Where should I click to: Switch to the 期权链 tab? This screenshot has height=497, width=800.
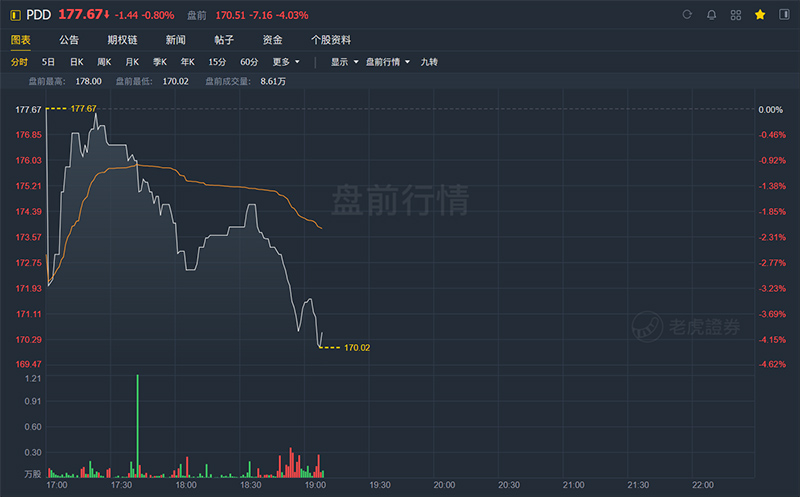pos(122,40)
